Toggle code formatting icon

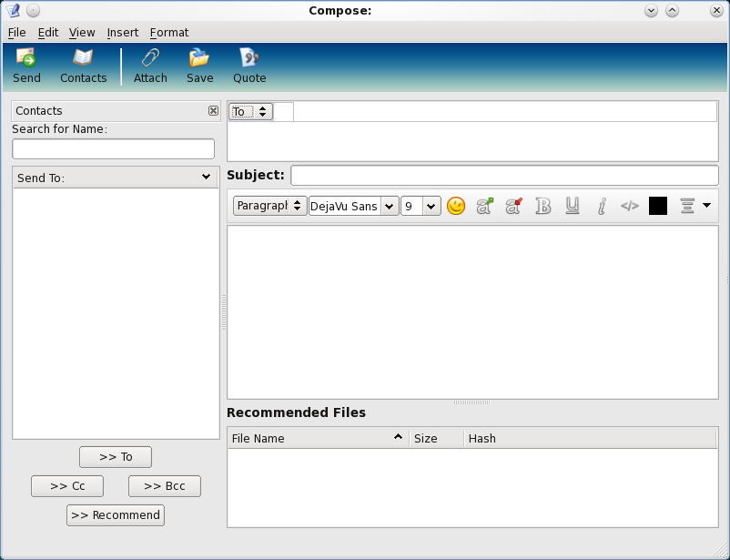[x=630, y=206]
